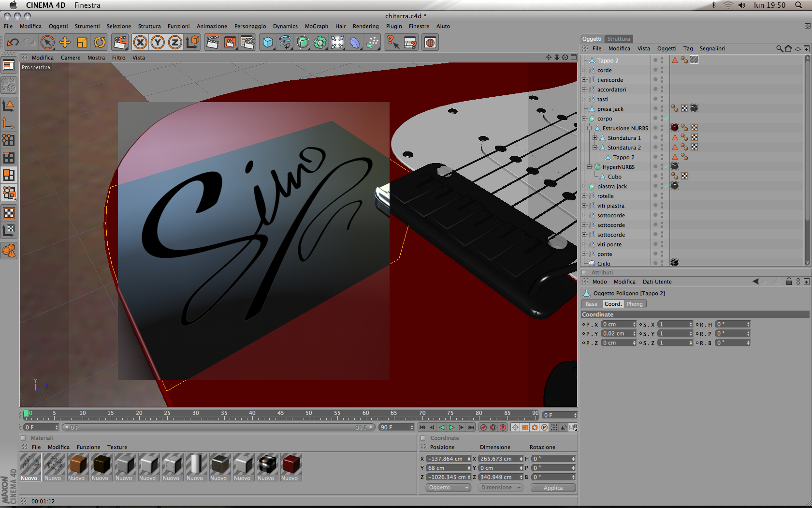Switch to Polygons mode in the left toolbar
The height and width of the screenshot is (508, 812).
(9, 175)
